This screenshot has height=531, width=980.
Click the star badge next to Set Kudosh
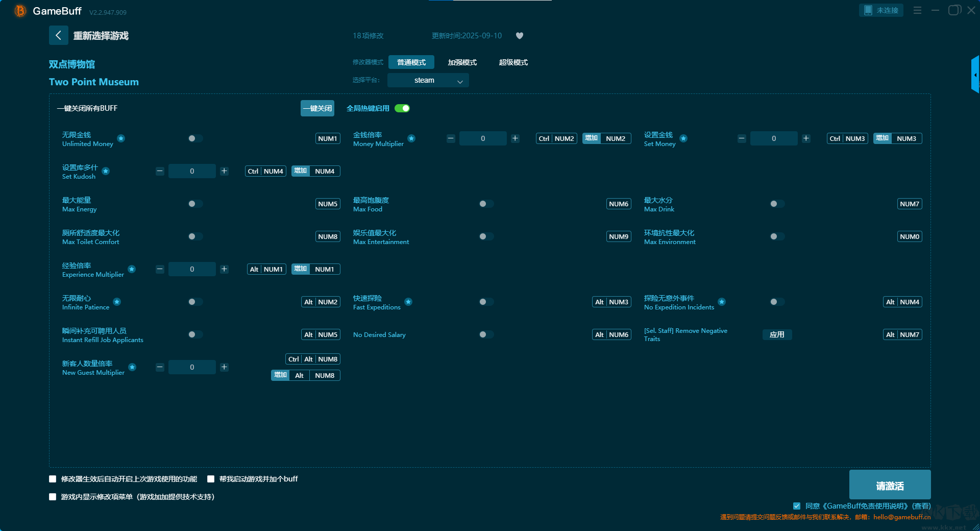106,171
